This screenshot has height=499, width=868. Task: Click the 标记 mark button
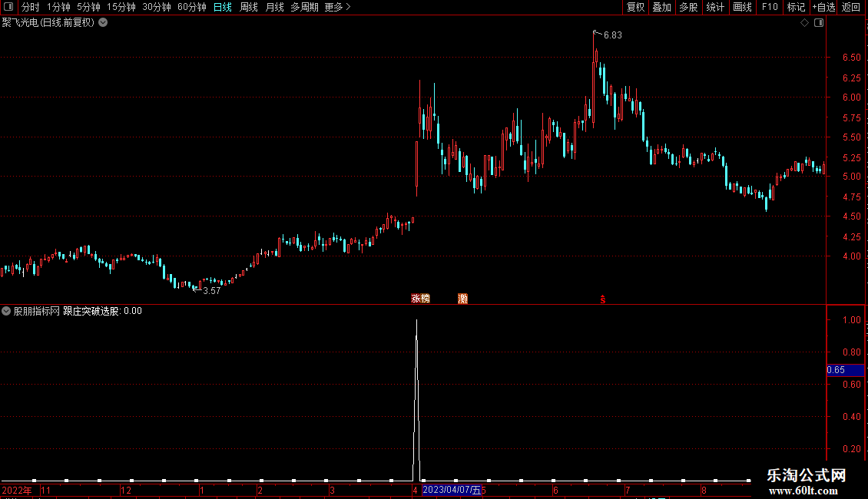pyautogui.click(x=796, y=7)
